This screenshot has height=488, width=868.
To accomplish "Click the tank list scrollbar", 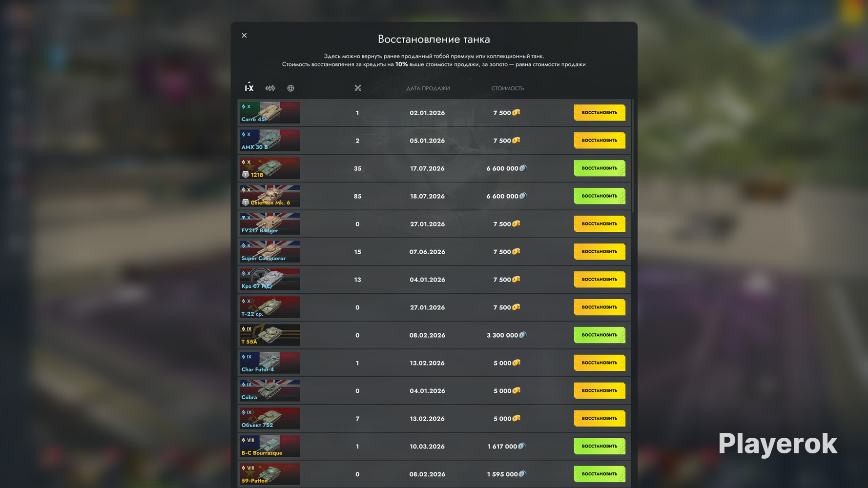I will [633, 156].
